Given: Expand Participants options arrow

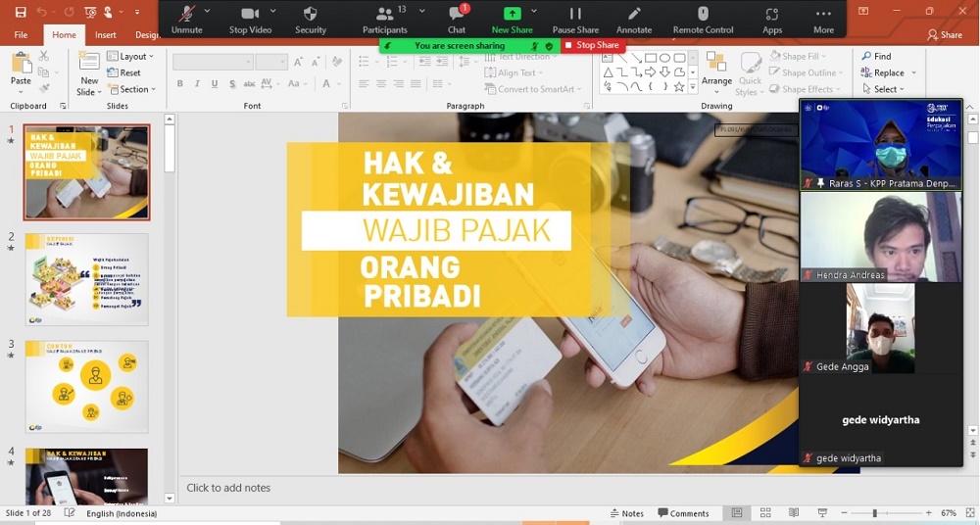Looking at the screenshot, I should pyautogui.click(x=421, y=11).
